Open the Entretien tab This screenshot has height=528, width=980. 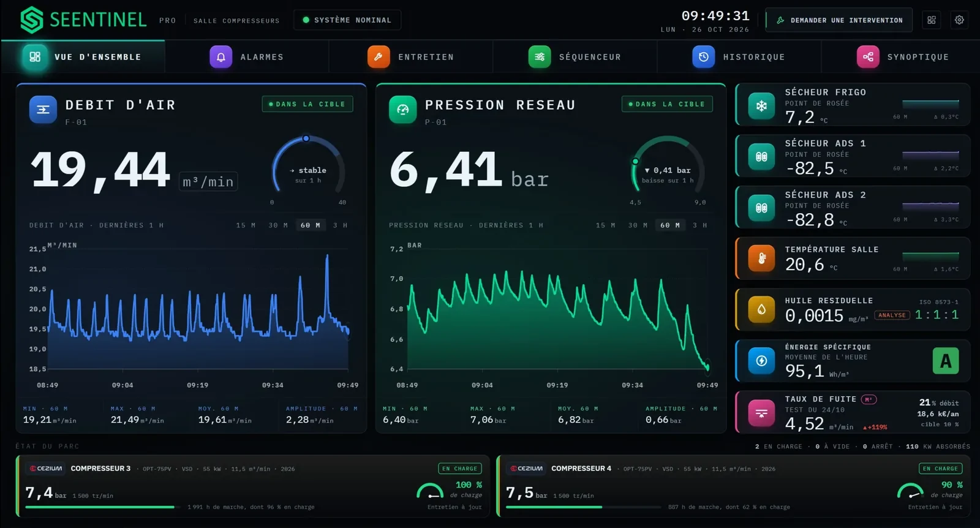pos(411,57)
